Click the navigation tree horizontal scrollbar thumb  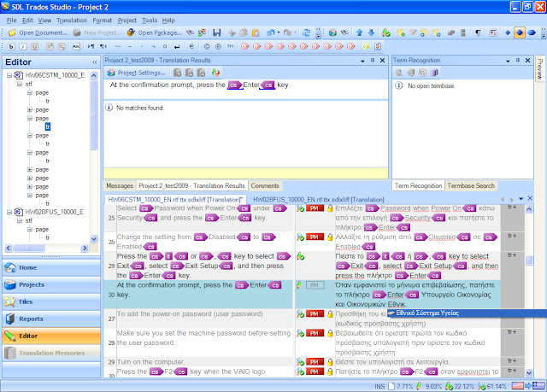click(x=29, y=248)
